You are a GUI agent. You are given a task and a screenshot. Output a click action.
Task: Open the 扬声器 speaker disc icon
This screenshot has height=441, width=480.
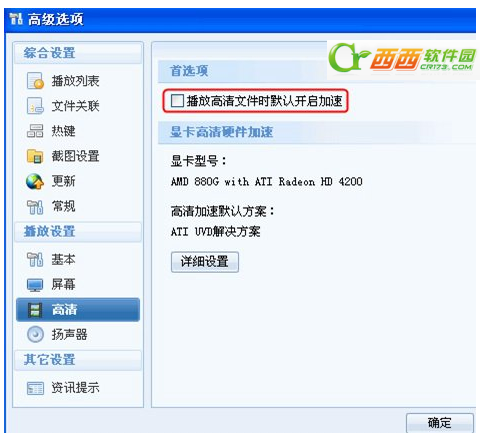[x=35, y=334]
